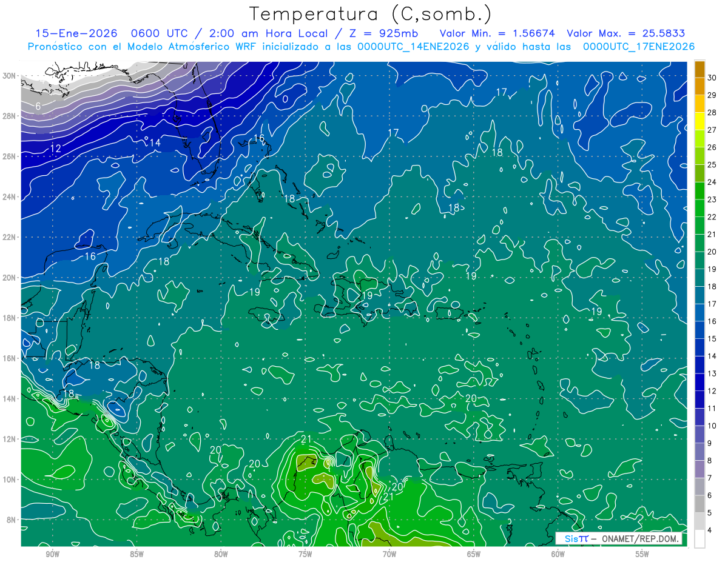Click the "75W" longitude label
Screen dimensions: 728x562
[x=305, y=554]
